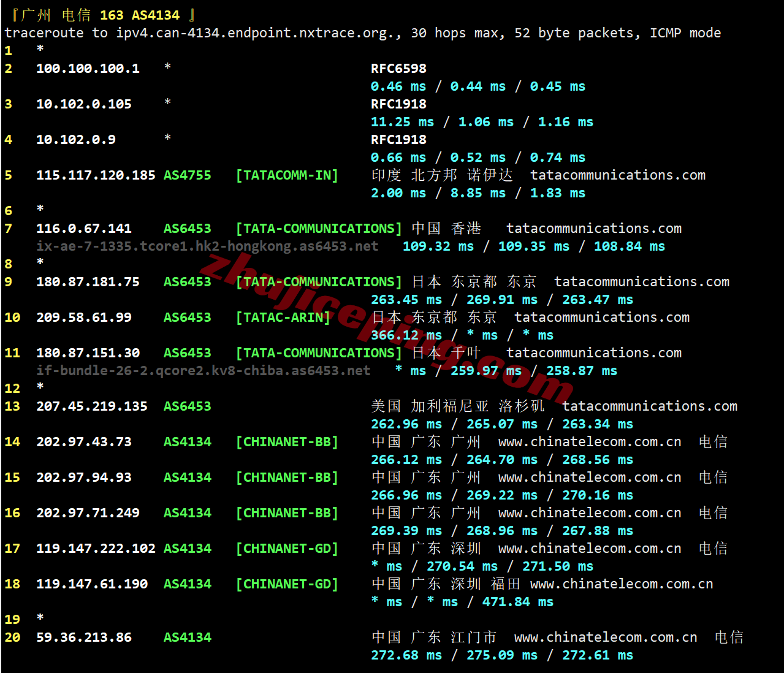The width and height of the screenshot is (784, 673).
Task: Select the IP address 180.87.181.75
Action: 88,282
